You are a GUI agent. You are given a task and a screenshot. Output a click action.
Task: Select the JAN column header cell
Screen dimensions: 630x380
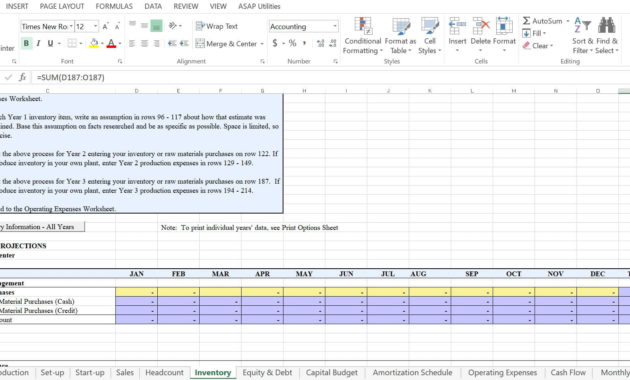click(x=137, y=274)
